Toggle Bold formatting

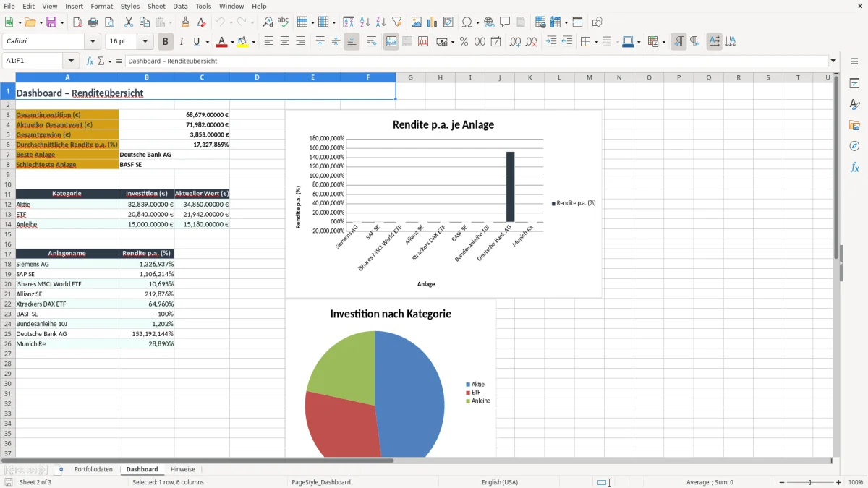(166, 42)
